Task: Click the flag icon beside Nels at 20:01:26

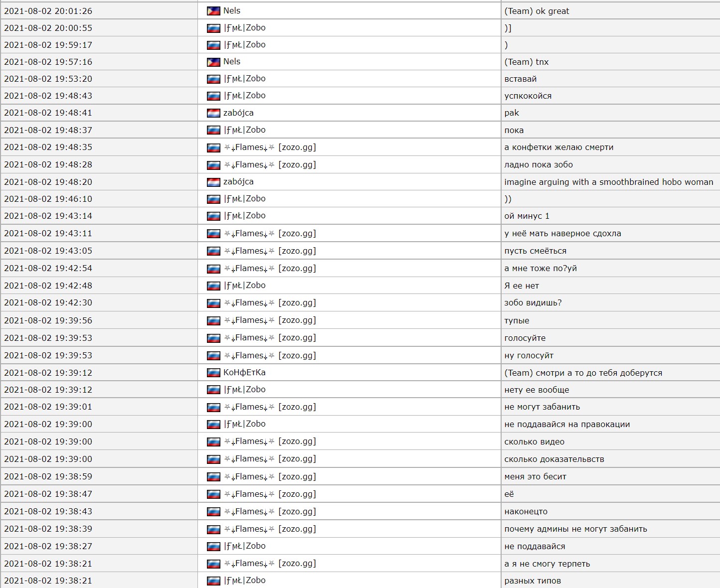Action: pos(213,11)
